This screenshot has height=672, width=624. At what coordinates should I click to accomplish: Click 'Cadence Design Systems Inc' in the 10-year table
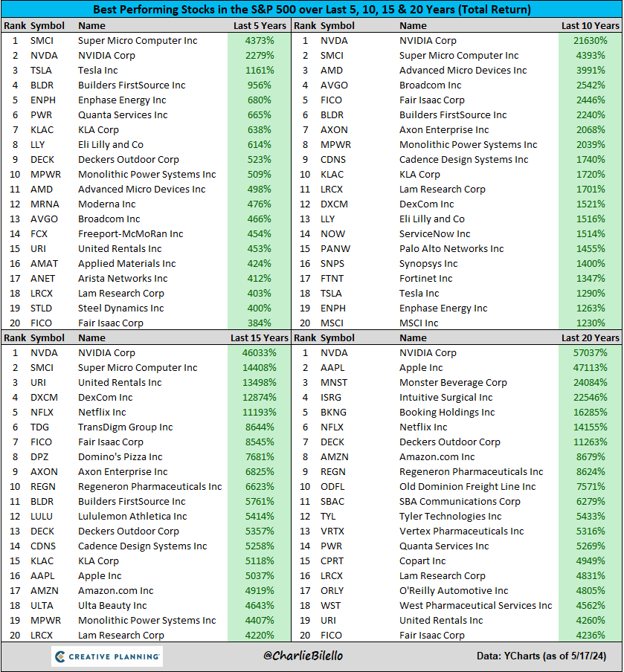tap(463, 159)
